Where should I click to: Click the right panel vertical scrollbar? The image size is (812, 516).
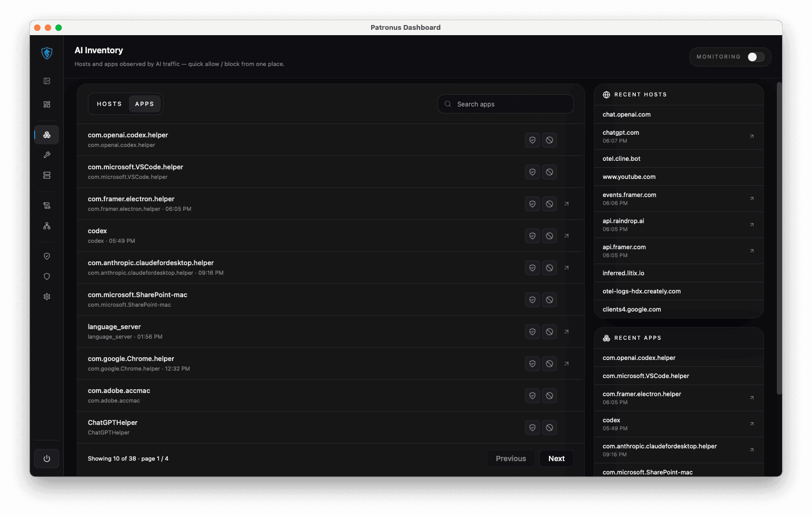(779, 238)
